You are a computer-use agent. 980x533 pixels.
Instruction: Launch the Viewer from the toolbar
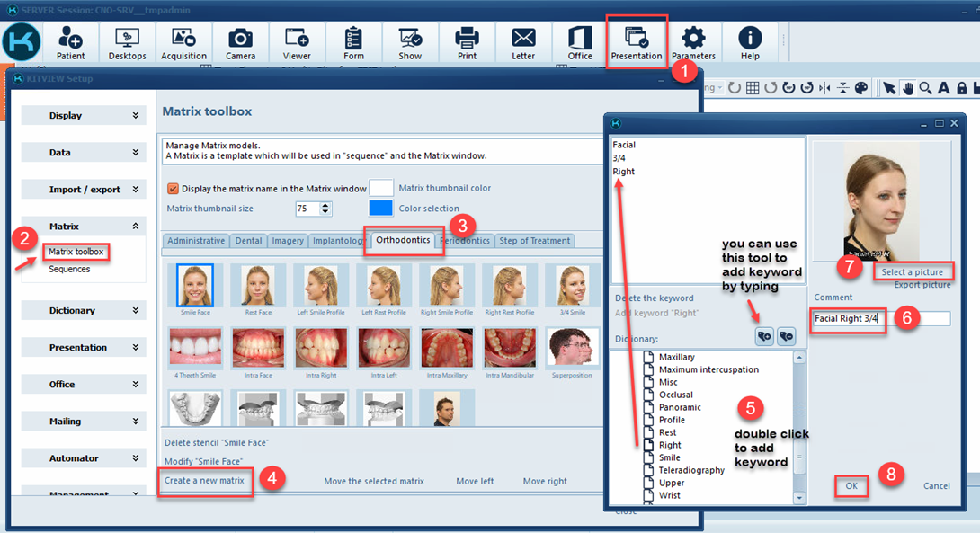click(x=297, y=42)
